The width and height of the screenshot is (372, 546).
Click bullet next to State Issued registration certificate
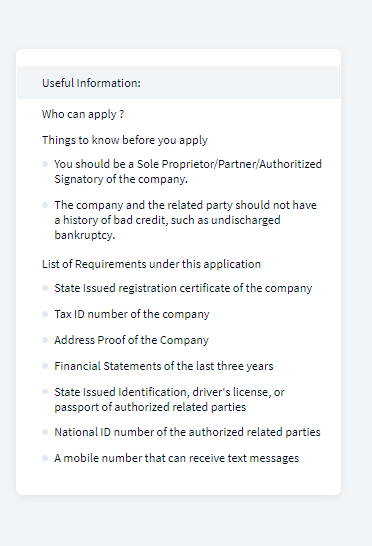pyautogui.click(x=45, y=288)
